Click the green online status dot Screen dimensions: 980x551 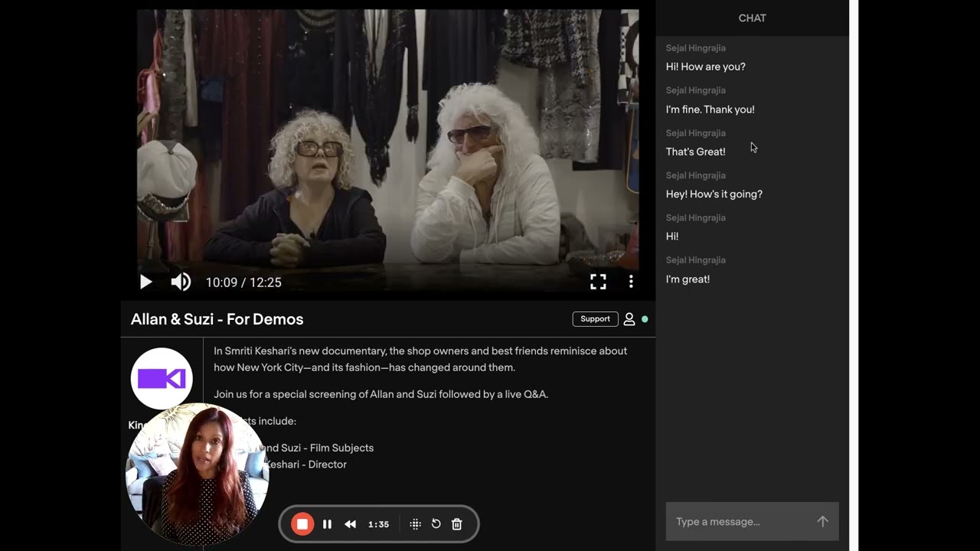645,319
